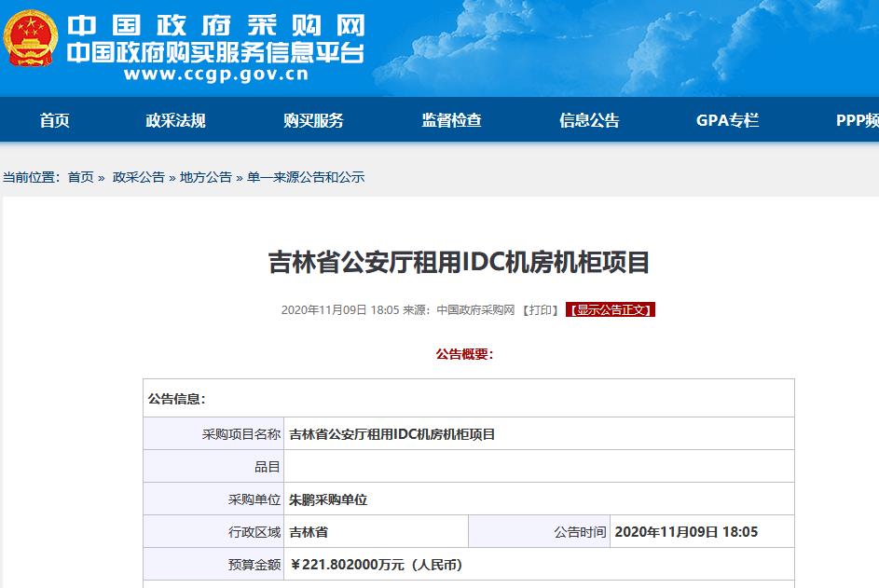
Task: Click the 公告概要 red heading
Action: pyautogui.click(x=463, y=354)
